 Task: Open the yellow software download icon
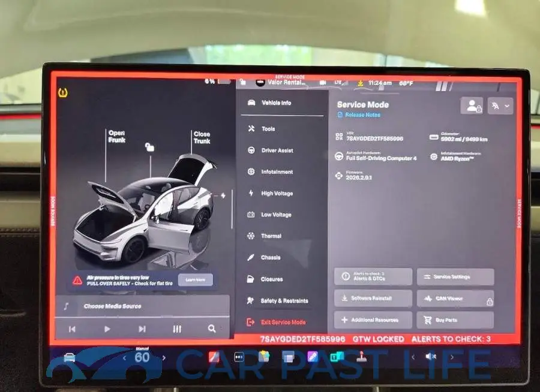[x=360, y=83]
